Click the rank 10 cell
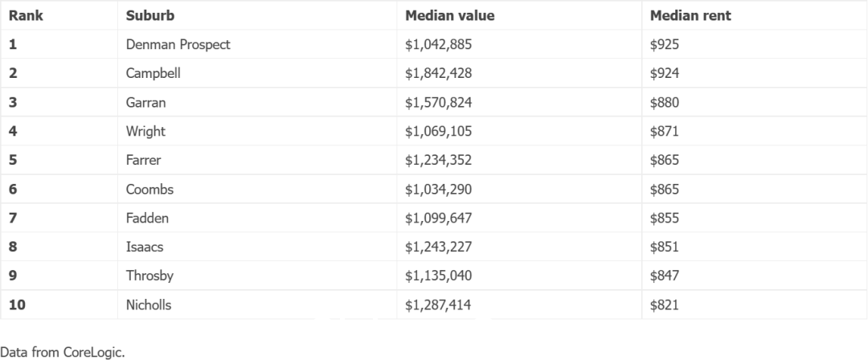The width and height of the screenshot is (868, 364). click(x=59, y=305)
